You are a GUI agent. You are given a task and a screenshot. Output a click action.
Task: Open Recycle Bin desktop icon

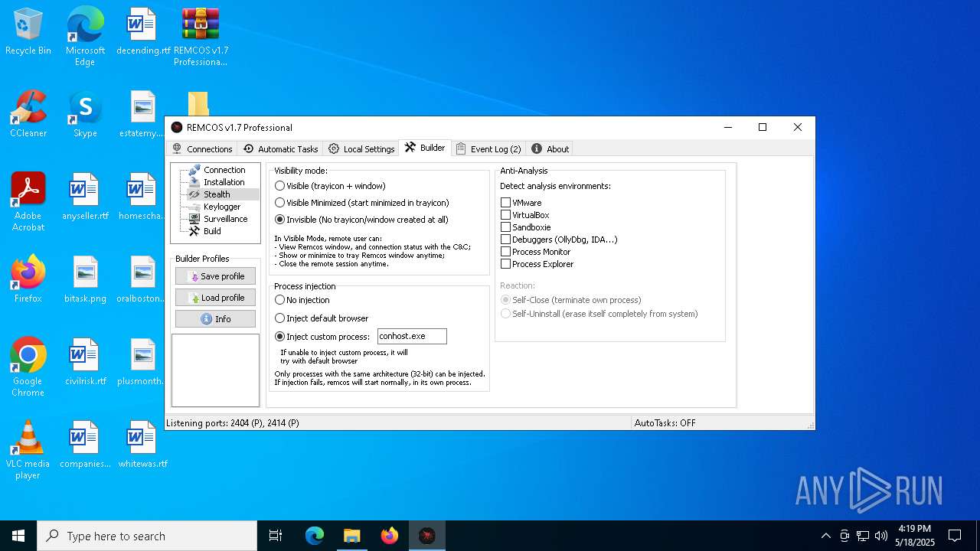[x=28, y=32]
